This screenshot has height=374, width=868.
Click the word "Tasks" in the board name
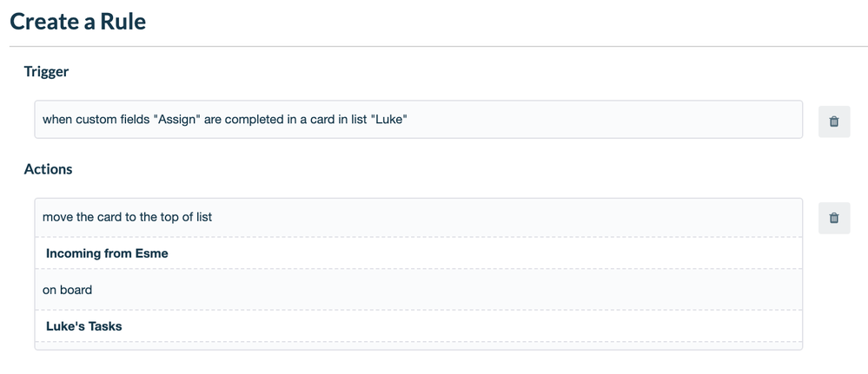pyautogui.click(x=105, y=326)
